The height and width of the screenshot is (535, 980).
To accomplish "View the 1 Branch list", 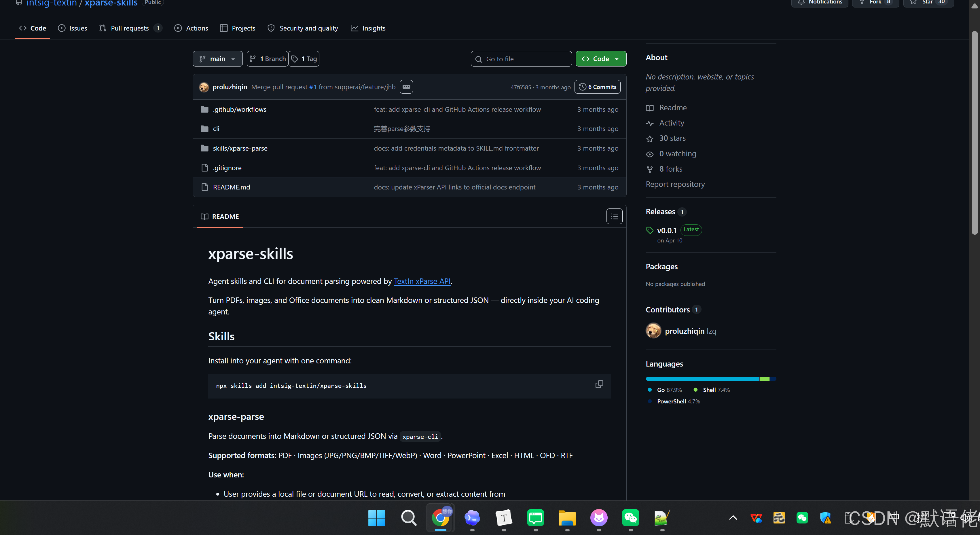I will 268,59.
